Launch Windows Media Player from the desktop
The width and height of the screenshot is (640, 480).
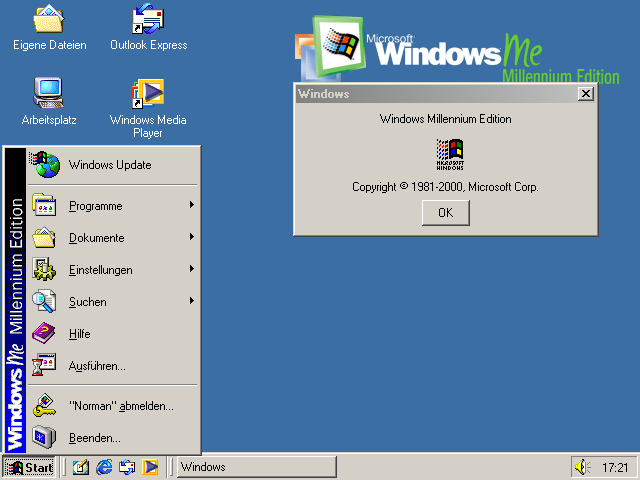click(148, 93)
